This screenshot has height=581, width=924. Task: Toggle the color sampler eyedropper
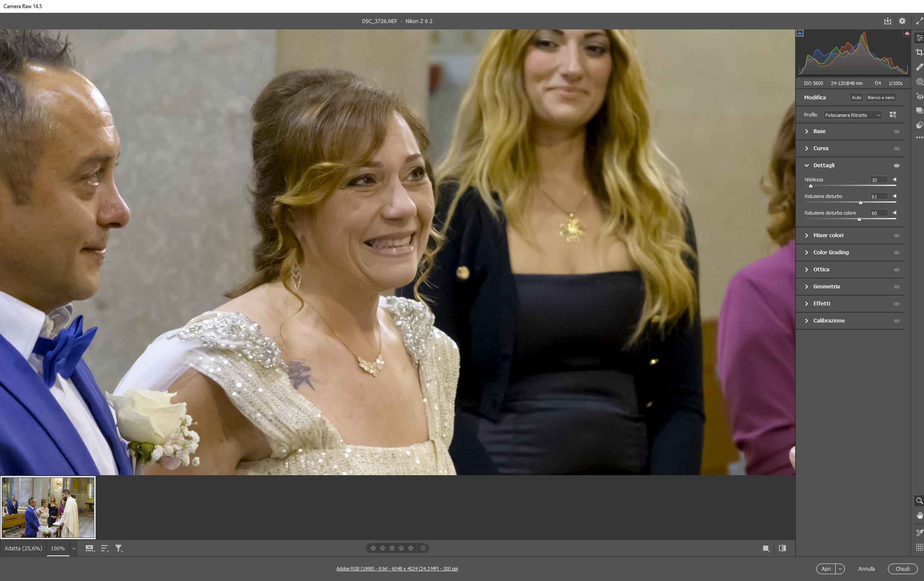point(919,532)
